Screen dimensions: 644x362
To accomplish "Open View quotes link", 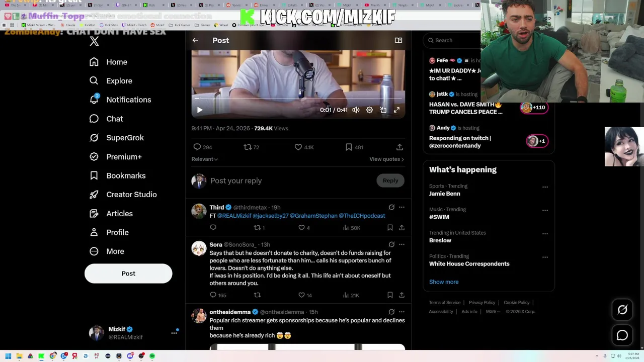I will 386,159.
